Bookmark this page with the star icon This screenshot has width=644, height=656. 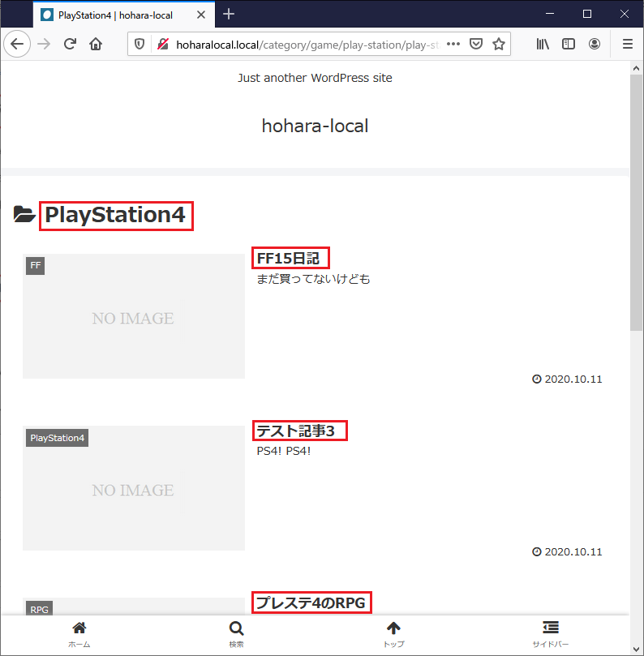point(499,44)
